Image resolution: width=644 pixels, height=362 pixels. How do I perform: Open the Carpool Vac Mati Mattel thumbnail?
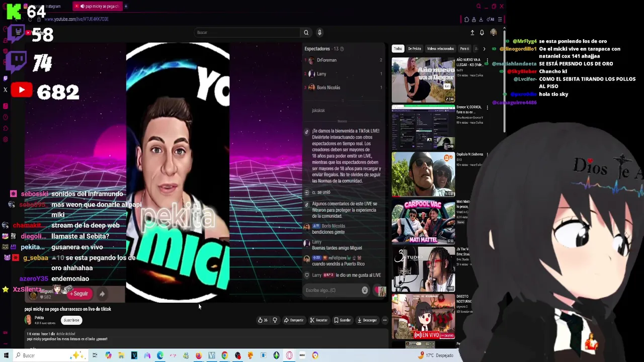pyautogui.click(x=423, y=222)
